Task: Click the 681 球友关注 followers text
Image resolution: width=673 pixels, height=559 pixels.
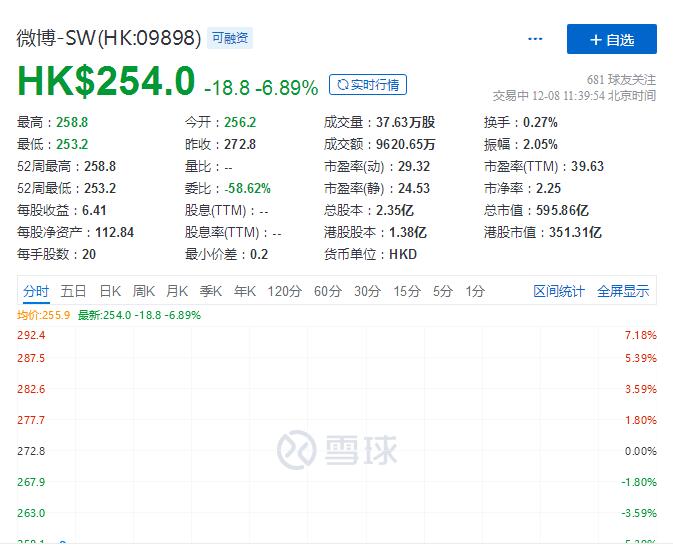Action: [x=621, y=79]
